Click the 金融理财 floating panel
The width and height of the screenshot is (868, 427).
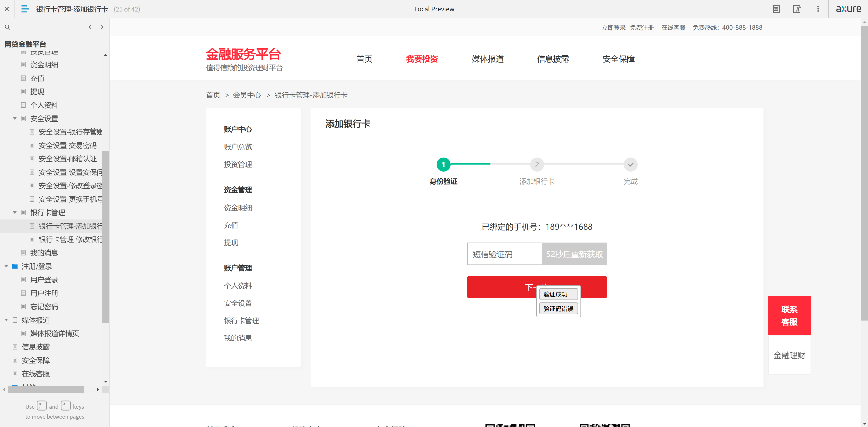click(x=789, y=355)
